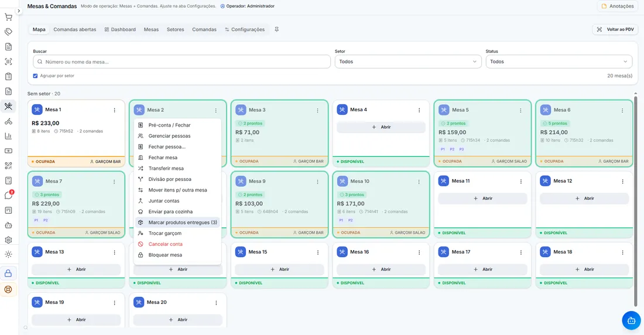Image resolution: width=644 pixels, height=335 pixels.
Task: Open the clipboard sidebar icon
Action: click(x=8, y=77)
